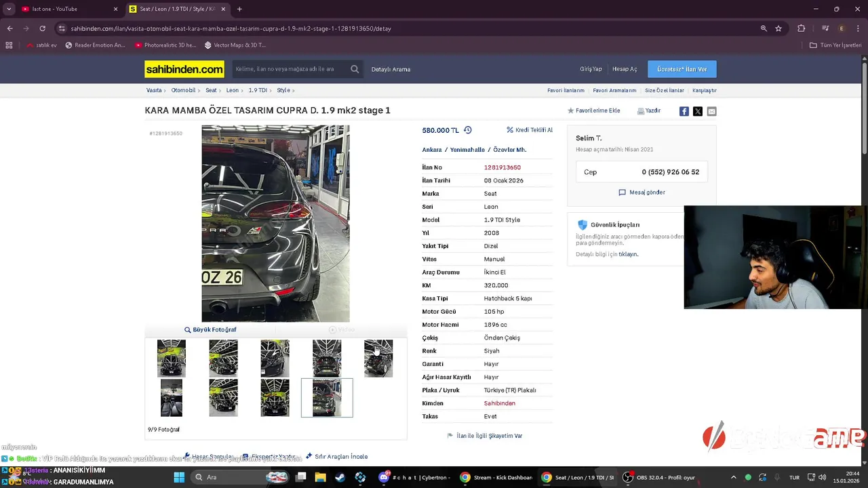Click Sahibinden value in Kimden row
Screen dimensions: 868x488
(x=500, y=403)
